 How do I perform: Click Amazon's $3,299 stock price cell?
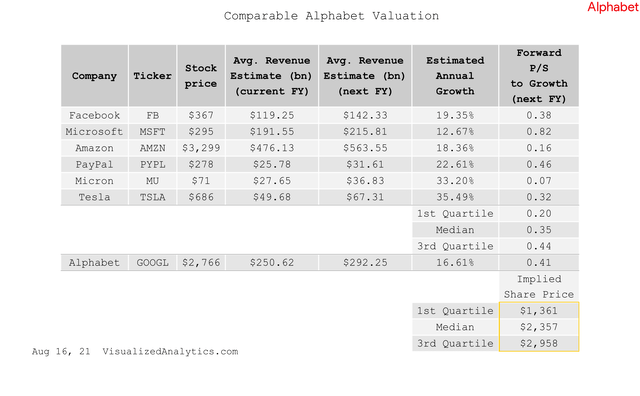[201, 148]
